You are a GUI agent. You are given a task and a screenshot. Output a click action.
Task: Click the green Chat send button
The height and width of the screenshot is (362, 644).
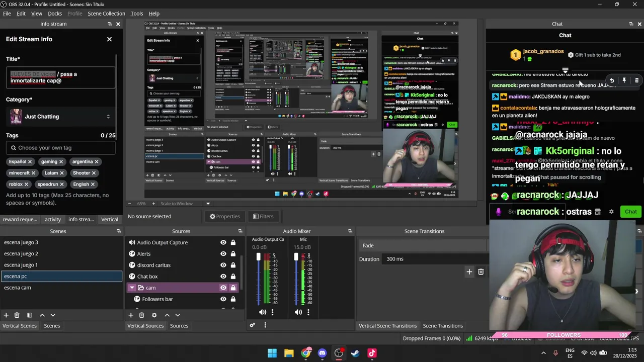(x=630, y=212)
